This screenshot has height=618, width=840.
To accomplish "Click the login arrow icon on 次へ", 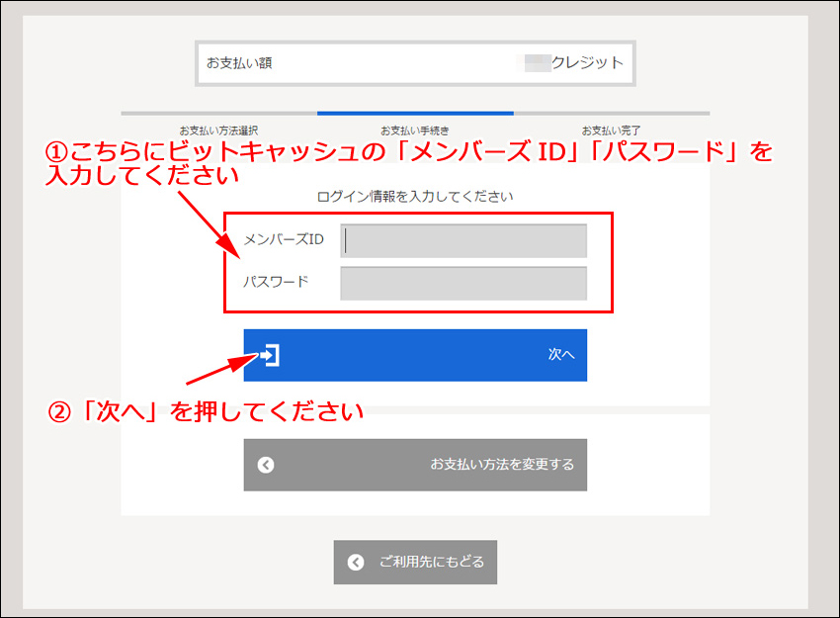I will click(270, 355).
